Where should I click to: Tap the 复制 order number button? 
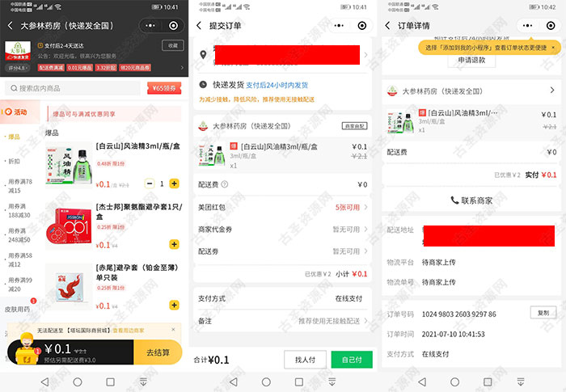pos(543,313)
